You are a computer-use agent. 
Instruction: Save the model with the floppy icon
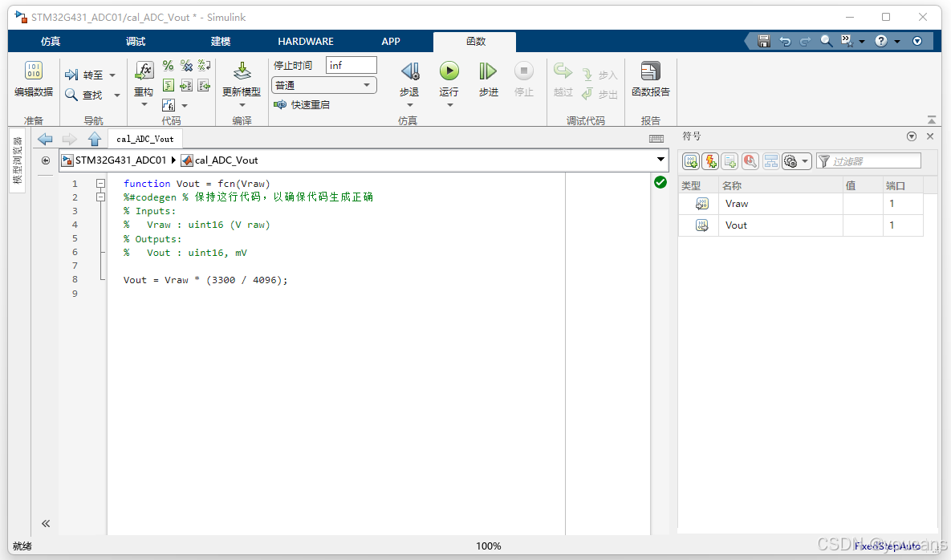tap(763, 41)
